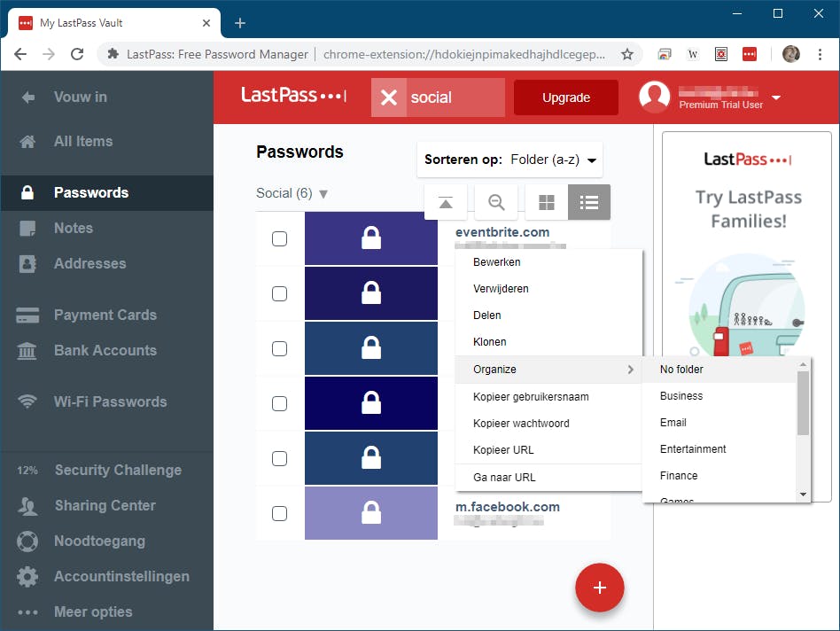The height and width of the screenshot is (631, 840).
Task: Click the zoom out magnifier icon
Action: [495, 202]
